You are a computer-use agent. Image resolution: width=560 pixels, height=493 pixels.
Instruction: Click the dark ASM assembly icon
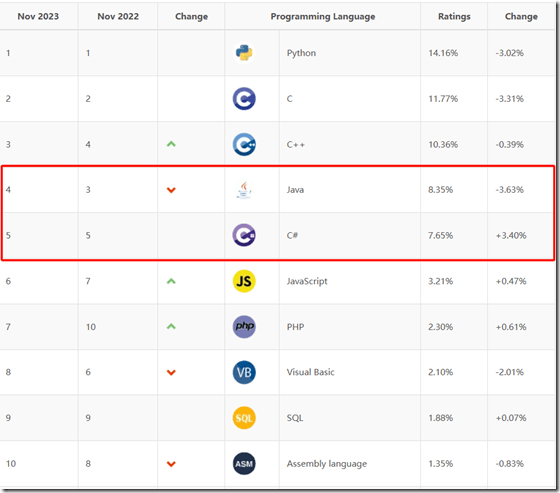[x=244, y=463]
